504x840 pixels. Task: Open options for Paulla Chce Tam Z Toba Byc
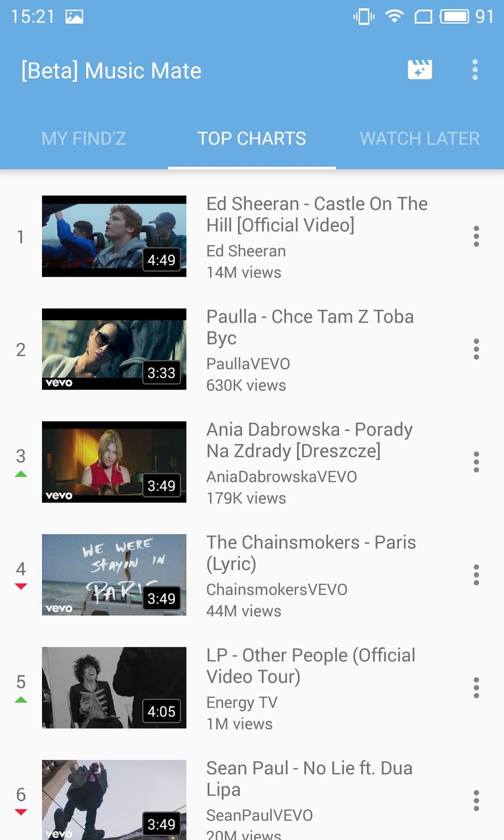pos(477,349)
